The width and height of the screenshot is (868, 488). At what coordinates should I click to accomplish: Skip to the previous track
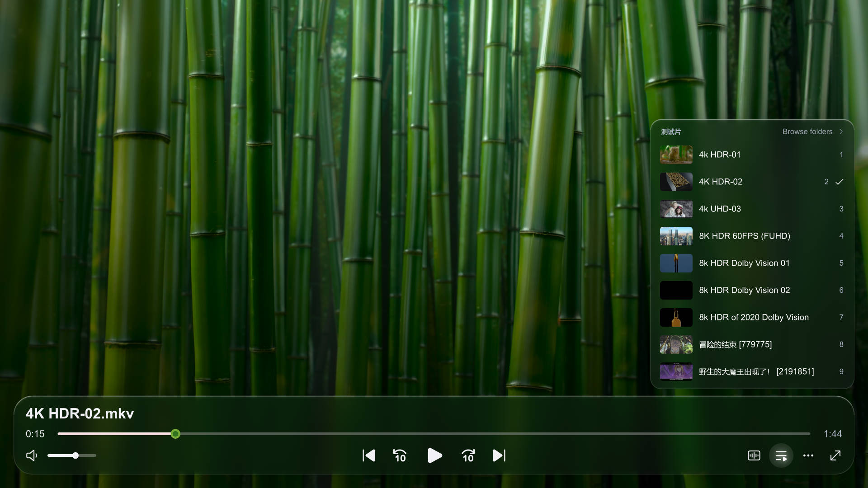(x=368, y=455)
